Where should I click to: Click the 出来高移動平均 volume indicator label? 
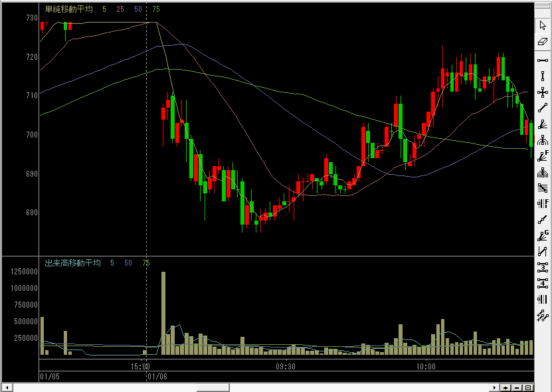(x=72, y=262)
